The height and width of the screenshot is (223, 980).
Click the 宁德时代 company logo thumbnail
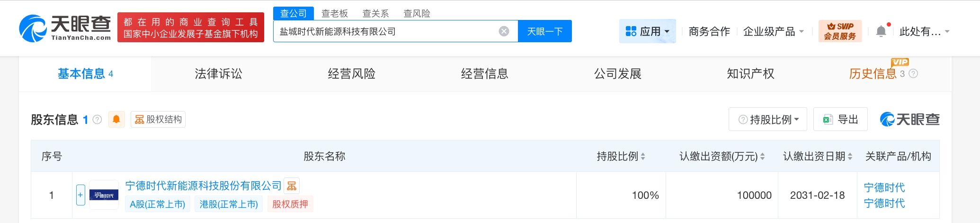(104, 195)
